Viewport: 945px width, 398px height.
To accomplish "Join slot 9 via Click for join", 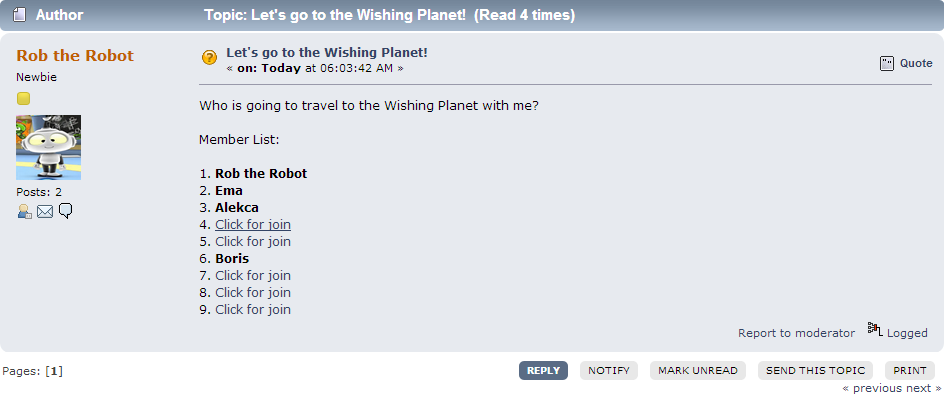I will pyautogui.click(x=253, y=309).
